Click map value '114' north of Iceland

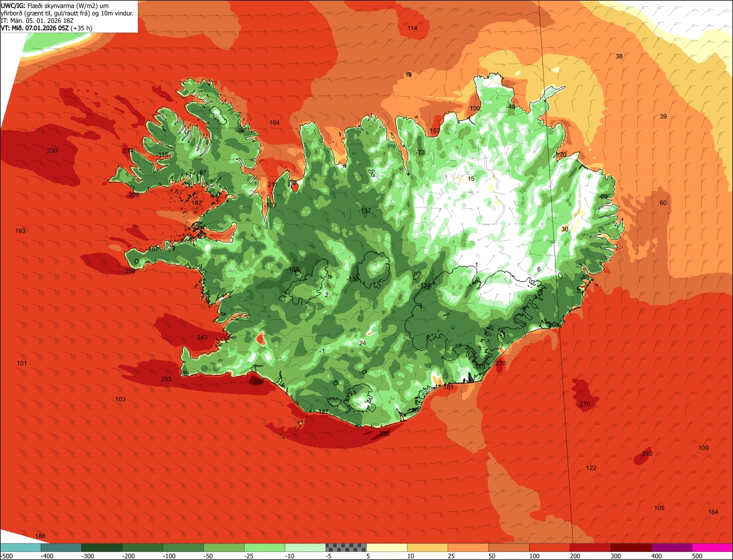[412, 28]
